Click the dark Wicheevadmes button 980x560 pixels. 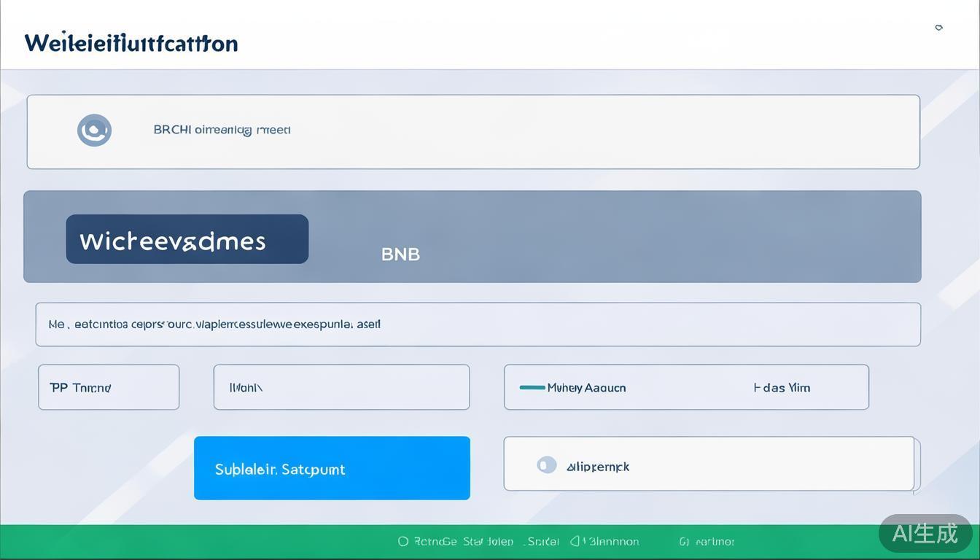[187, 239]
